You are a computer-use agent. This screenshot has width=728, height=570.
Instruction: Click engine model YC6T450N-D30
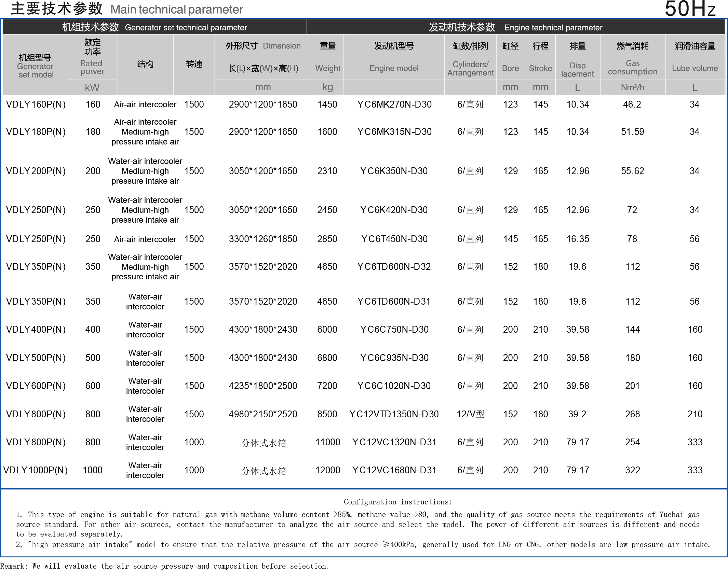[394, 239]
